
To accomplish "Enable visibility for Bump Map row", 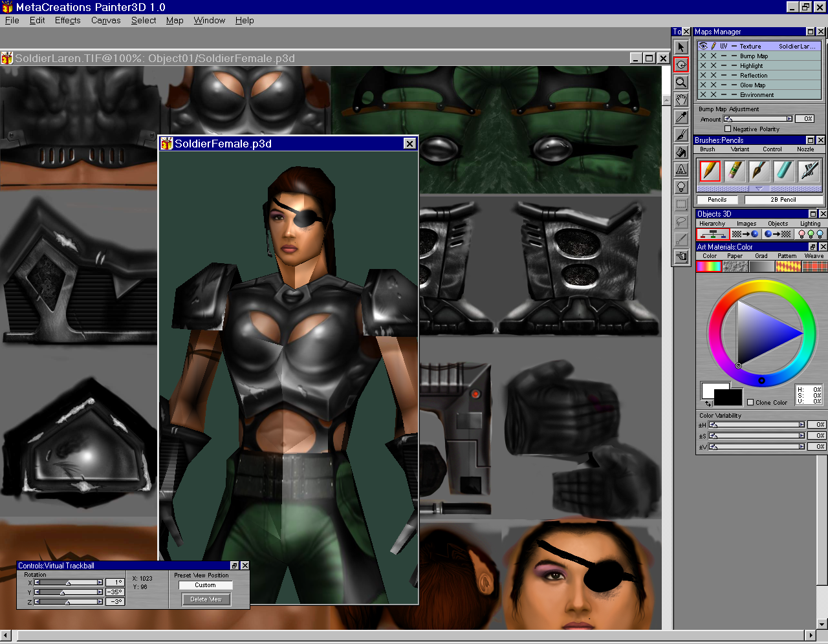I will point(703,56).
